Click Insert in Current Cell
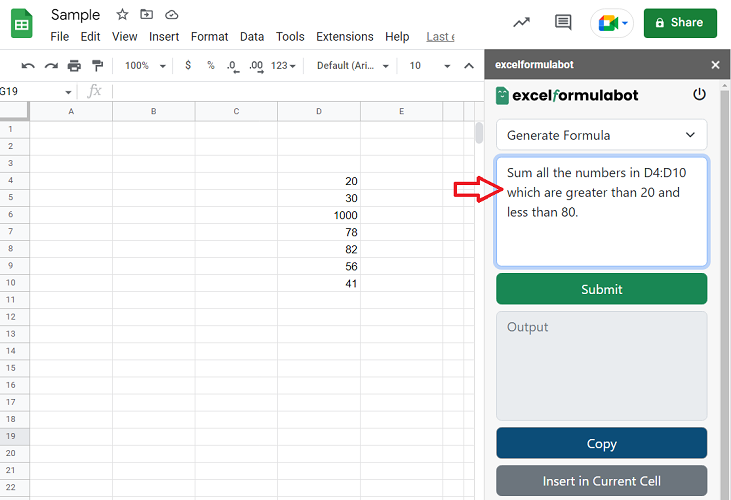This screenshot has height=500, width=731. point(601,480)
